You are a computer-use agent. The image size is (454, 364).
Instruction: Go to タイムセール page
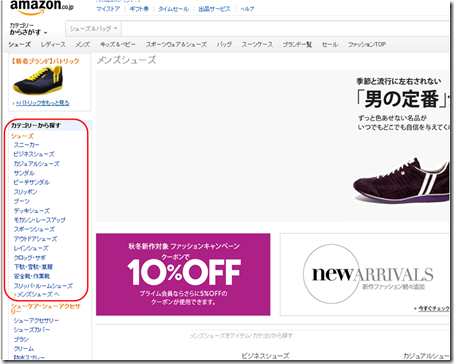pos(173,9)
